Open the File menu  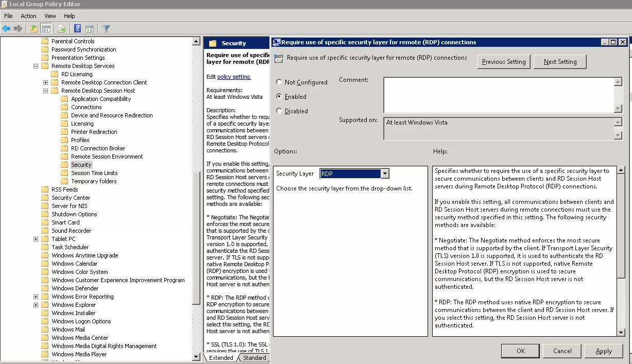tap(8, 16)
